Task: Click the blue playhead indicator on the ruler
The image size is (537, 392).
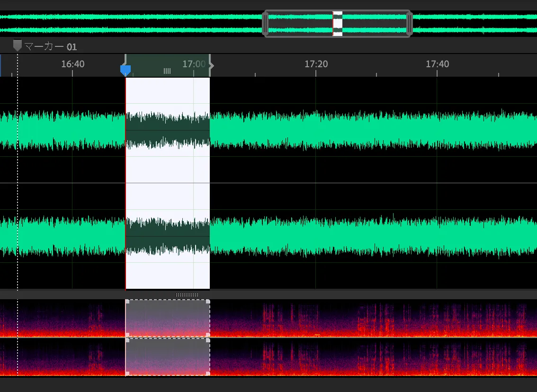Action: point(125,71)
